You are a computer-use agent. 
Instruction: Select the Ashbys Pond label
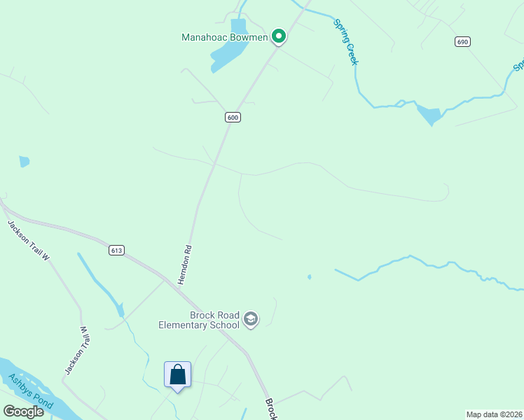click(x=31, y=391)
